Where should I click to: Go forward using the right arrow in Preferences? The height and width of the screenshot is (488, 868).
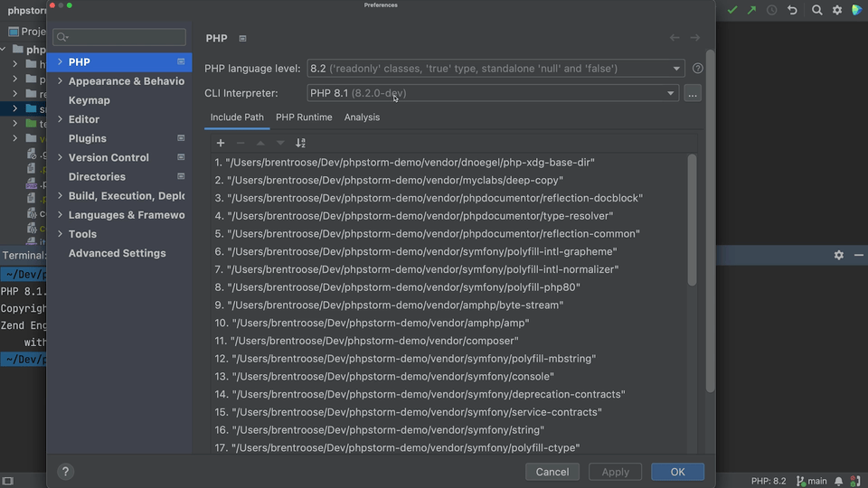(x=694, y=38)
